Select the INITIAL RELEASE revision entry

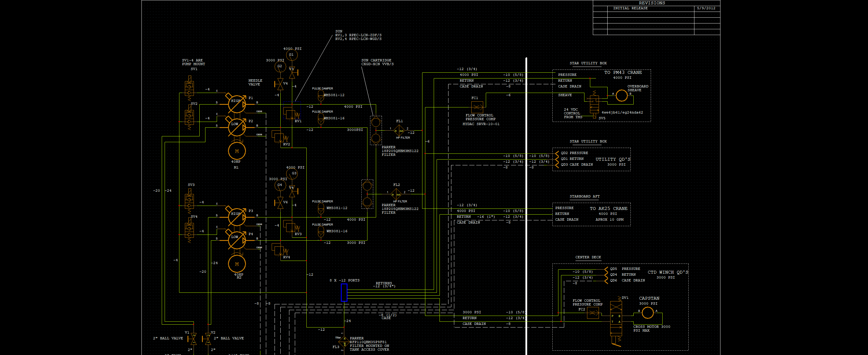(630, 8)
